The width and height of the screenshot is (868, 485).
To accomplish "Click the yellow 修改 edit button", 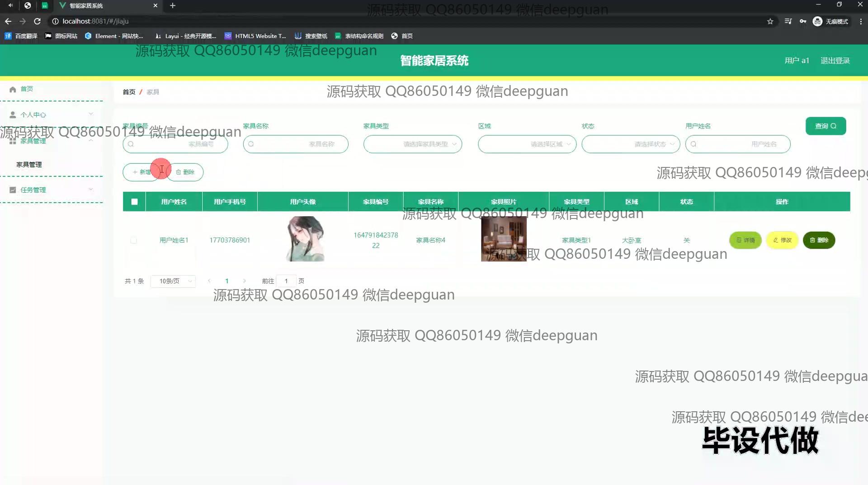I will click(782, 240).
